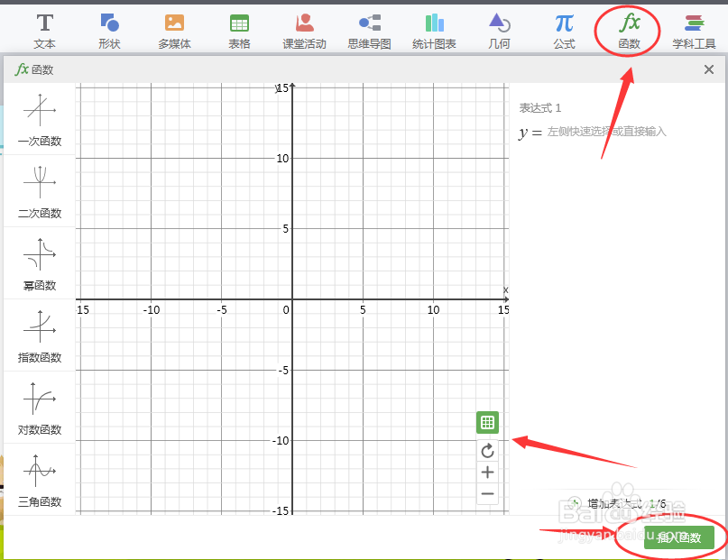Zoom in using the plus control
This screenshot has height=560, width=728.
point(487,472)
